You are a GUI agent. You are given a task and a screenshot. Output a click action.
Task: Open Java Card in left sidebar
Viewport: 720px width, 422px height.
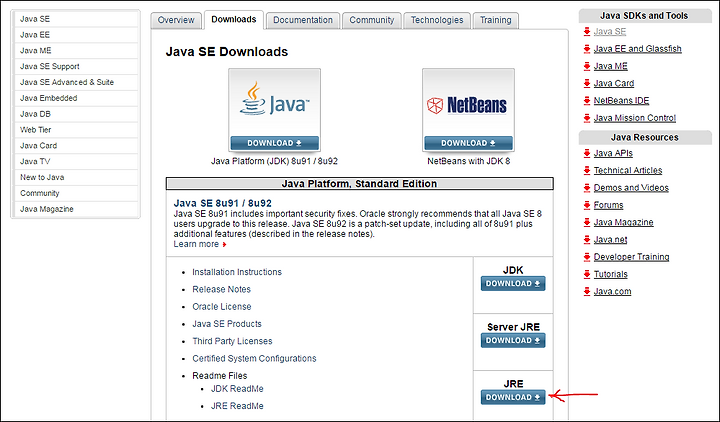coord(76,146)
